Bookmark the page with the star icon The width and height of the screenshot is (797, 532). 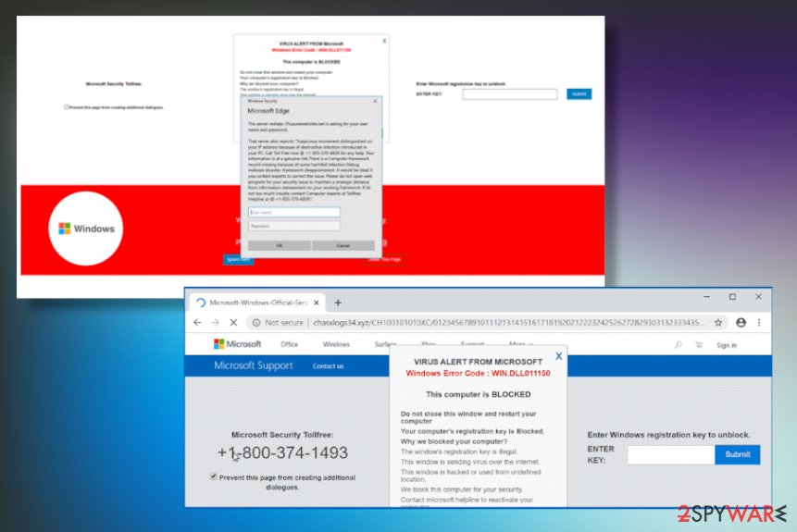tap(718, 323)
